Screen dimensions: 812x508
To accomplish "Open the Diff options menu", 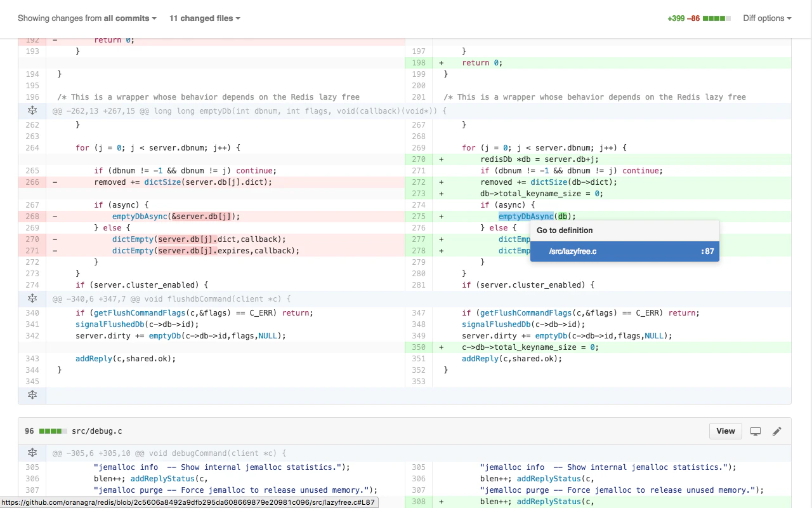I will point(766,18).
